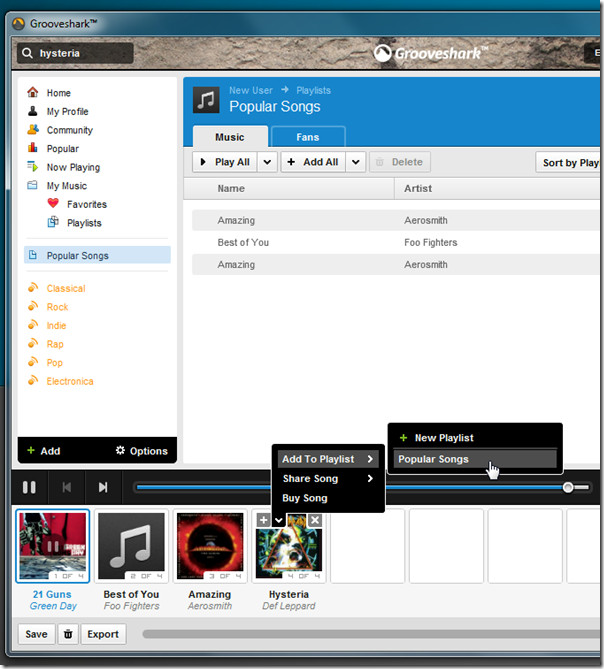Click the playback progress slider knob

tap(568, 487)
